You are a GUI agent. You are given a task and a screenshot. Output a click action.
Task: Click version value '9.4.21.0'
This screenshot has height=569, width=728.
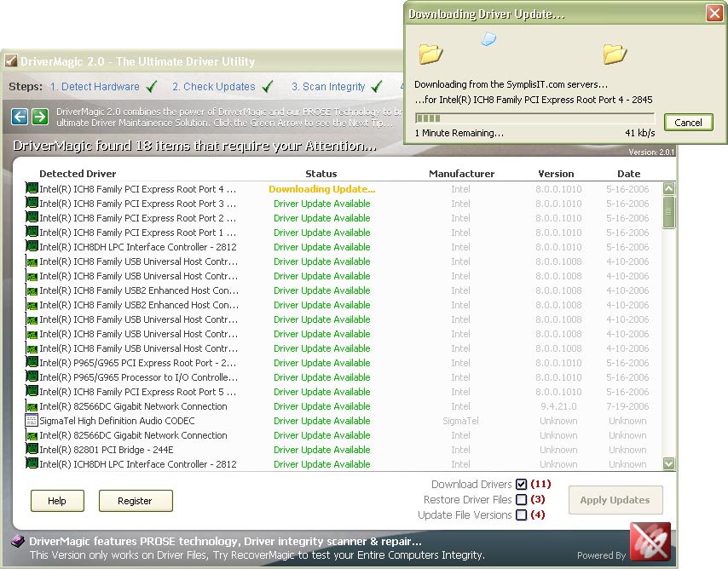(558, 406)
